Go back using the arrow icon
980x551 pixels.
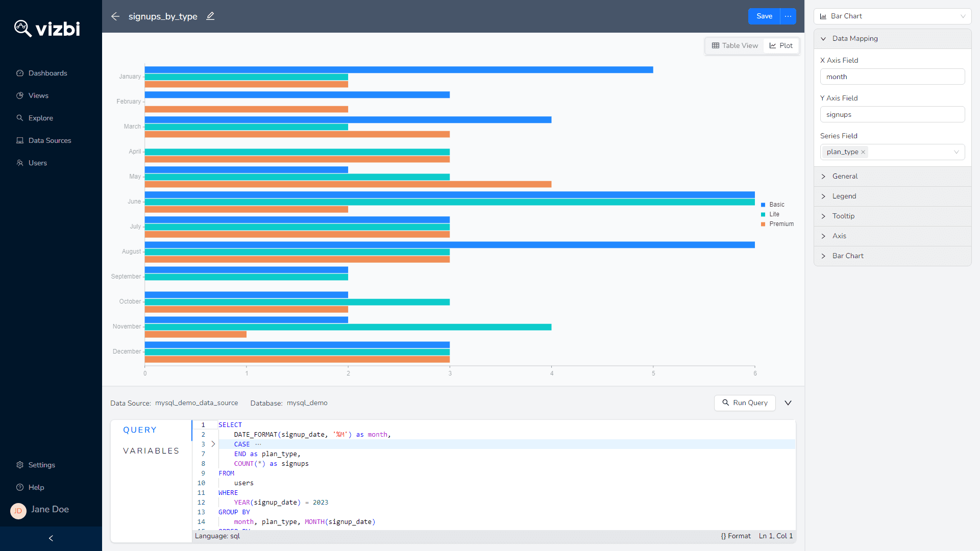(115, 16)
